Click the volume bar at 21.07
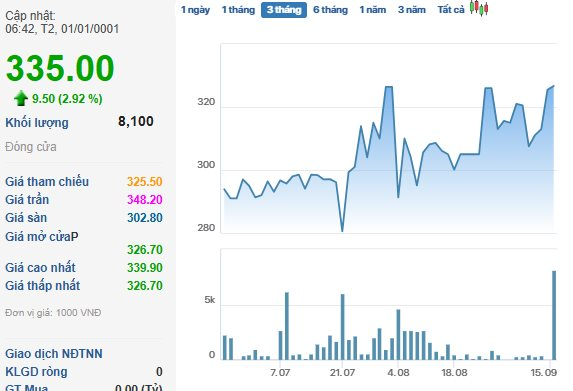 coord(342,327)
